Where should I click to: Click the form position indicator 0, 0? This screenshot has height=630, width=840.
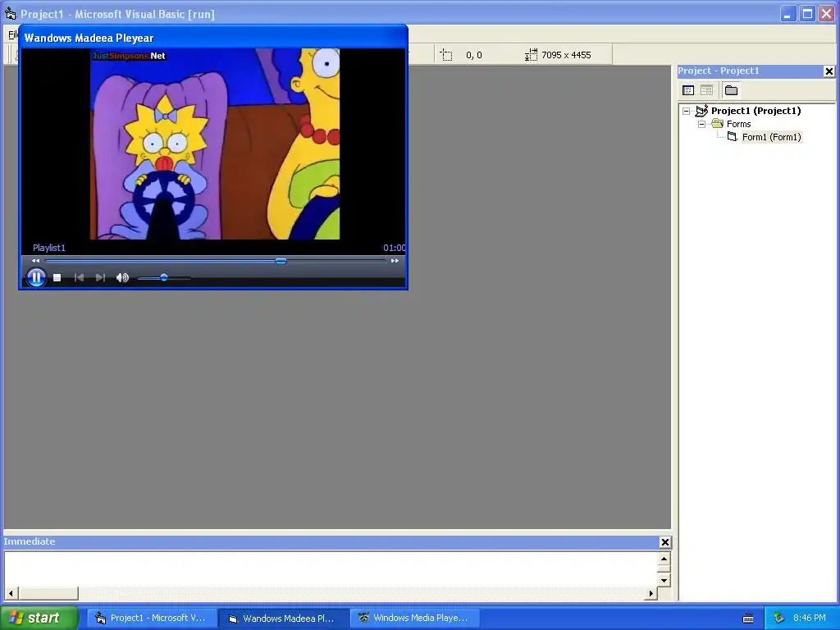pos(474,55)
